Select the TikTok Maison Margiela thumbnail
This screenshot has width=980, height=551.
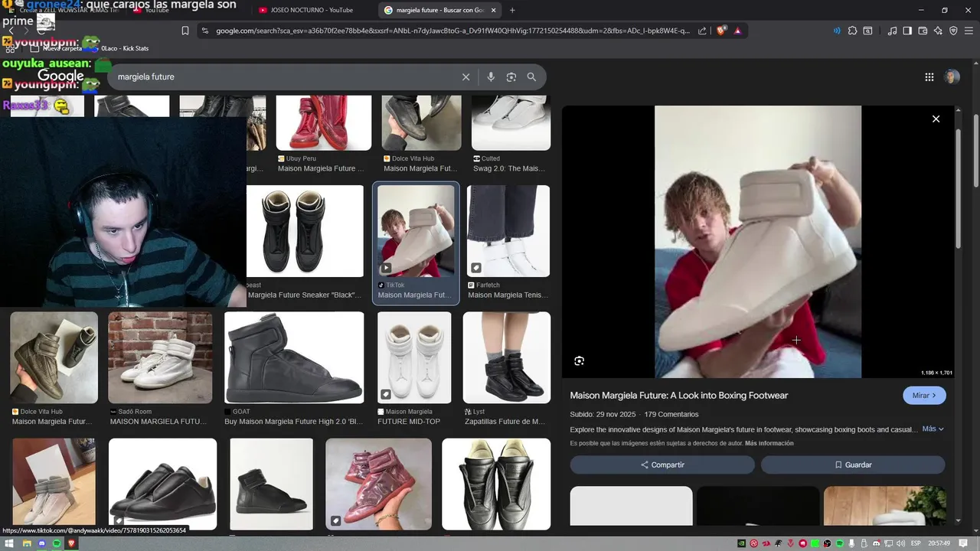pos(416,231)
